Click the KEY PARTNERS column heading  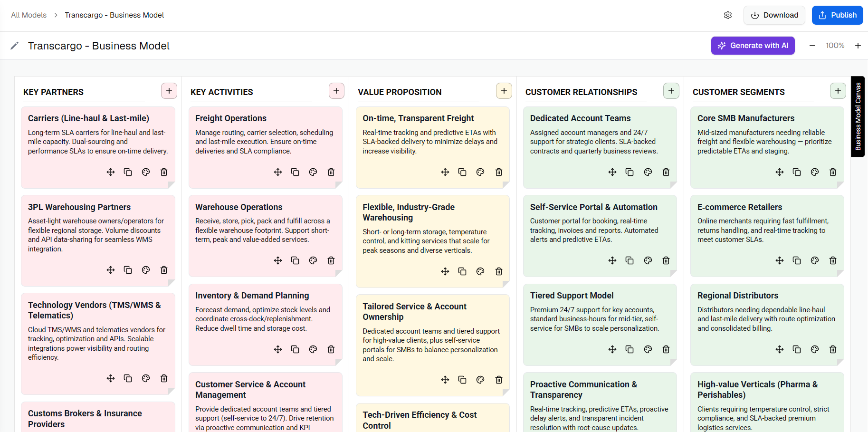[53, 92]
